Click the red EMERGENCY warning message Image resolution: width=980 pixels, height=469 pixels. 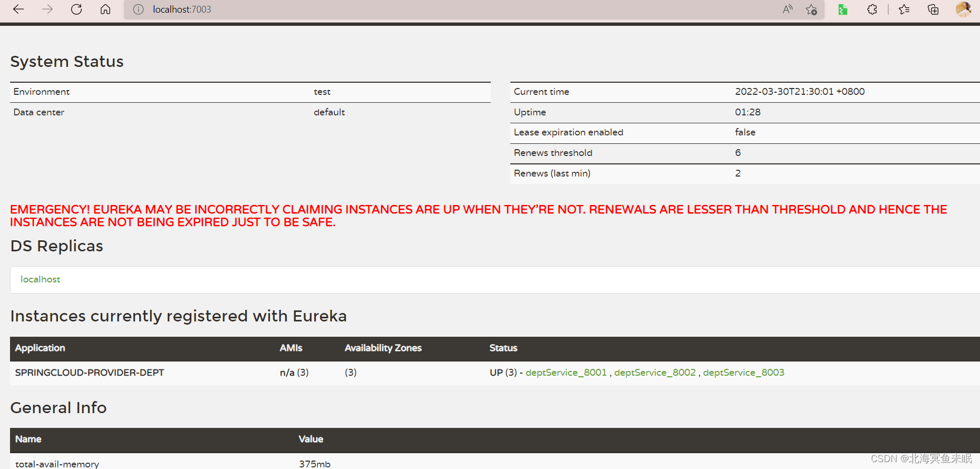click(479, 216)
